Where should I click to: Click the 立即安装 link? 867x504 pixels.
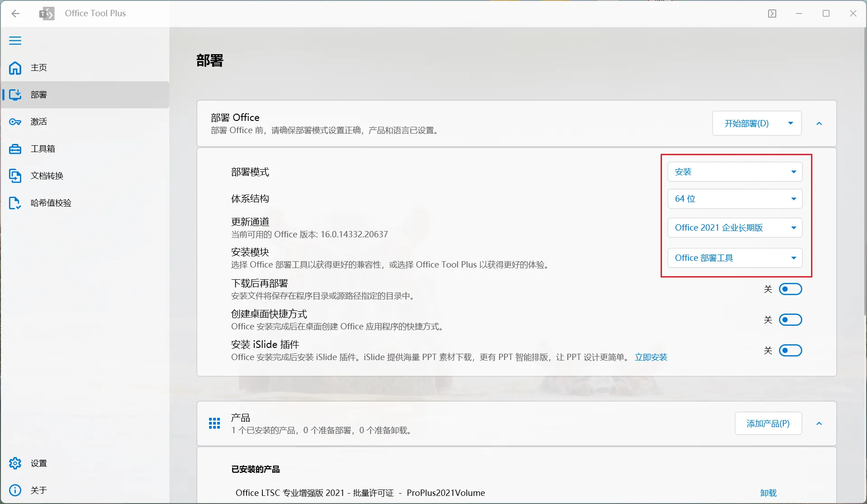651,357
